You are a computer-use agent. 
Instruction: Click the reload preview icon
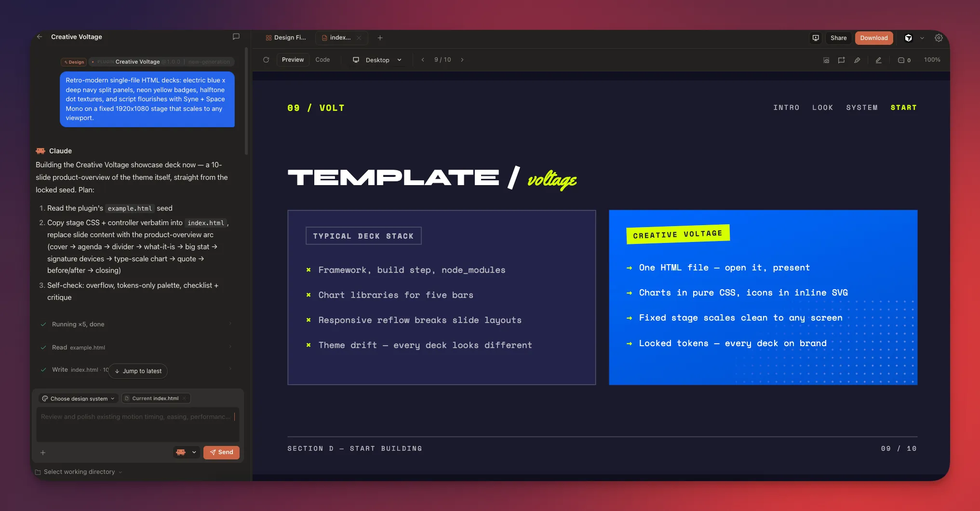[x=266, y=60]
